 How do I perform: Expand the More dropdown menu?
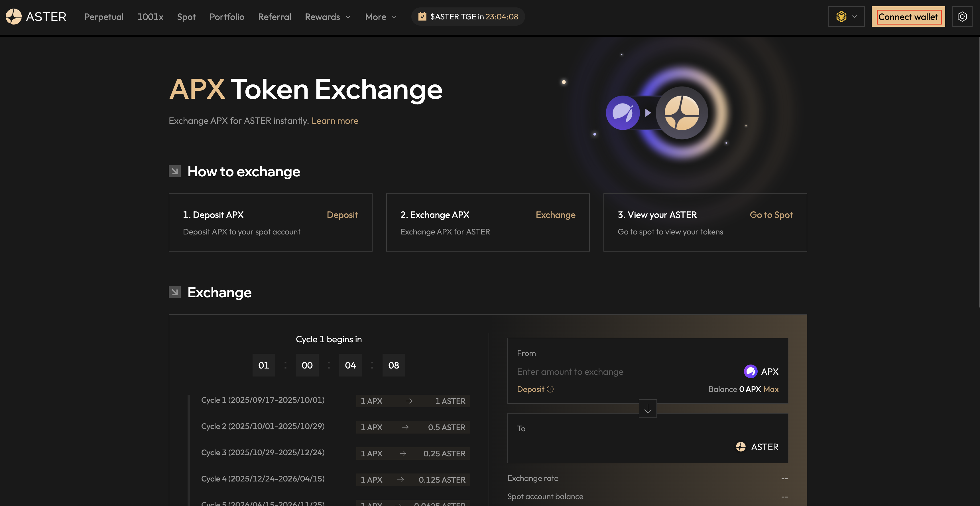(x=381, y=17)
